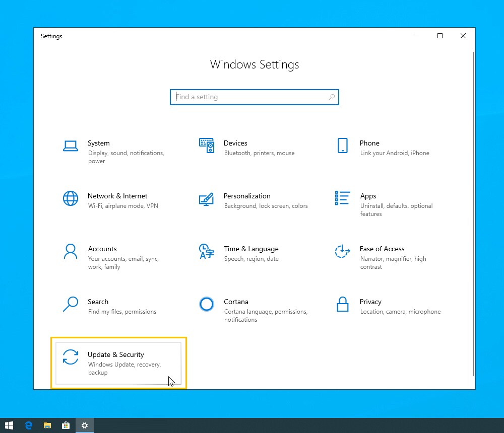The width and height of the screenshot is (504, 433).
Task: Open the Update & Security heading
Action: point(116,354)
